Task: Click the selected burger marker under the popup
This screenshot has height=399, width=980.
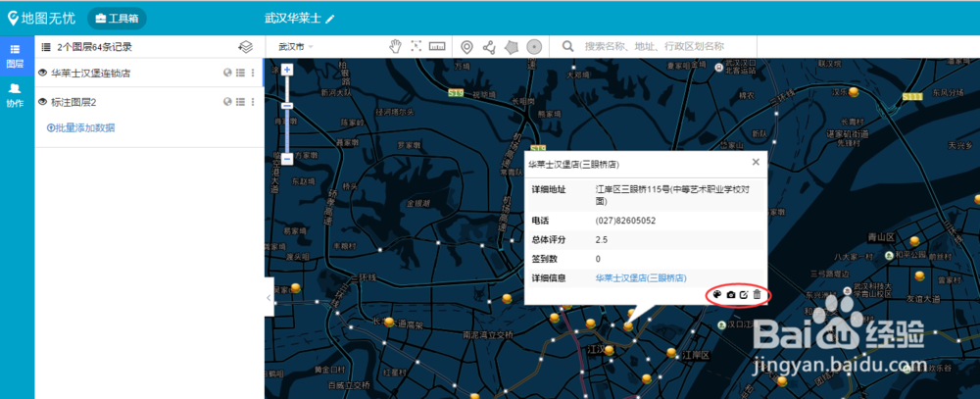Action: pos(628,325)
